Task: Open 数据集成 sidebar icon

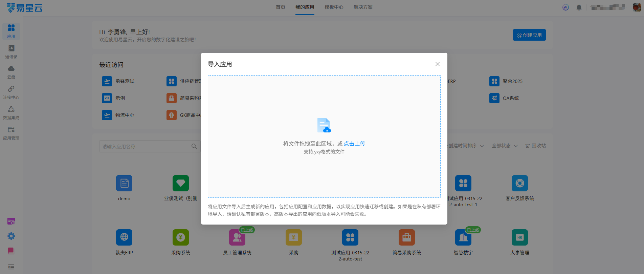Action: 11,112
